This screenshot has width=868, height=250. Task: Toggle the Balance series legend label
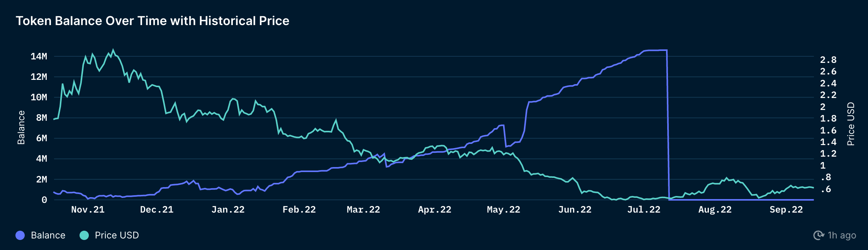pyautogui.click(x=48, y=235)
